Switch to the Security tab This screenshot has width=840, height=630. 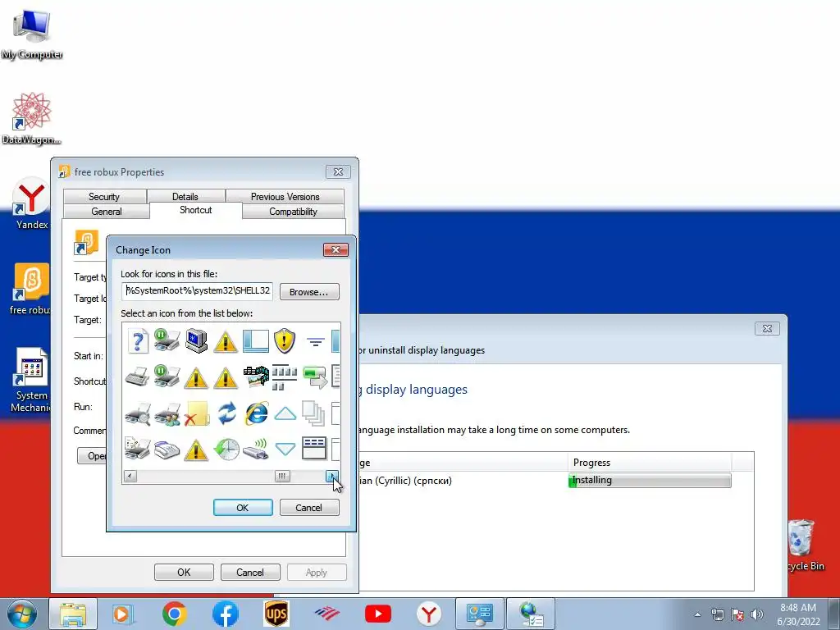click(104, 197)
